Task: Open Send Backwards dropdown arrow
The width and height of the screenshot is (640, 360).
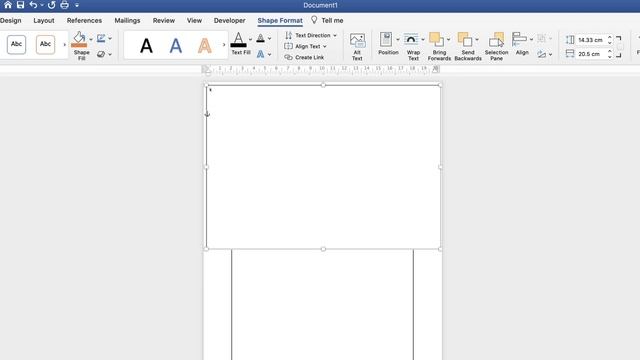Action: pyautogui.click(x=477, y=40)
